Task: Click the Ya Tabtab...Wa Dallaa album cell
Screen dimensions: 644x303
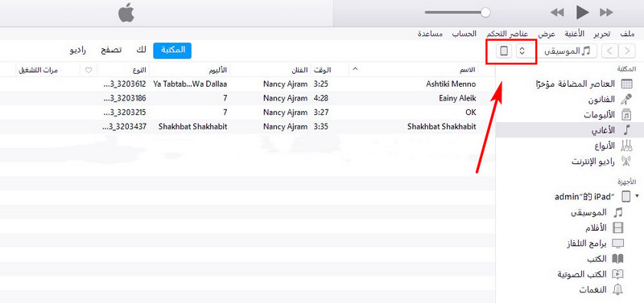Action: tap(190, 84)
